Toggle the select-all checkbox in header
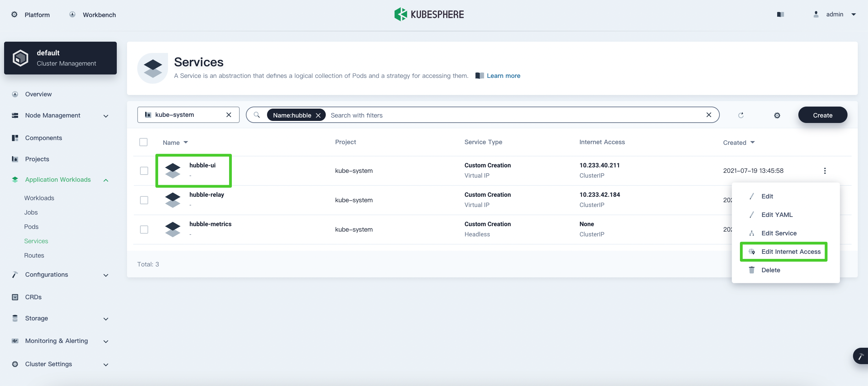 point(143,142)
